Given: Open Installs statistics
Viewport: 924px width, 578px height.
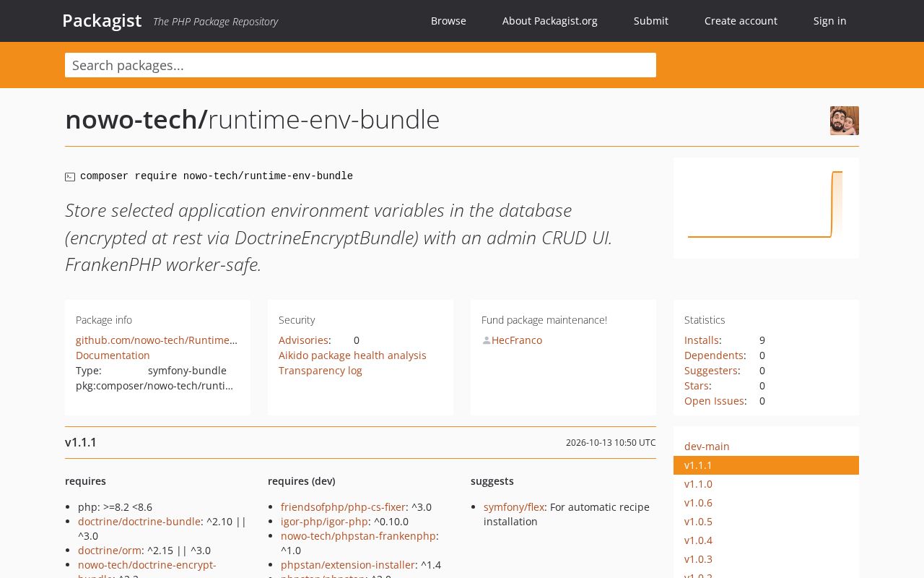Looking at the screenshot, I should point(702,340).
